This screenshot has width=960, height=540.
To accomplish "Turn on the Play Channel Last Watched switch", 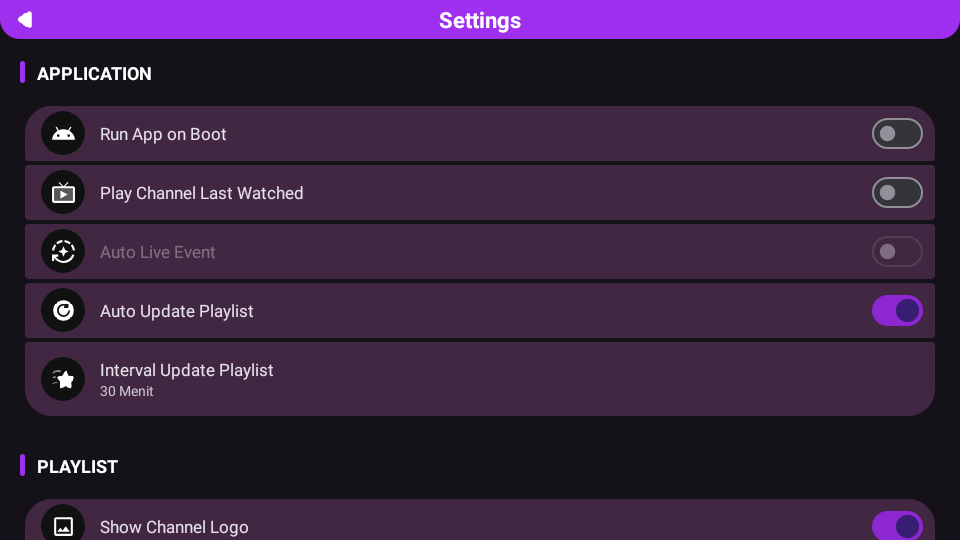I will [897, 192].
